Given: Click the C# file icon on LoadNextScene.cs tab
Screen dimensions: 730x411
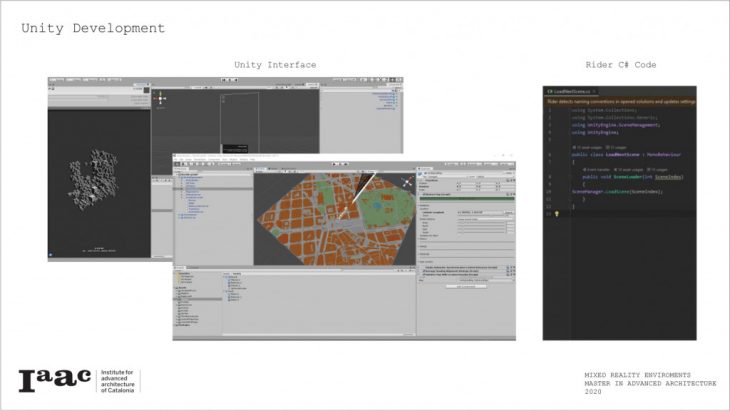Looking at the screenshot, I should (x=550, y=90).
